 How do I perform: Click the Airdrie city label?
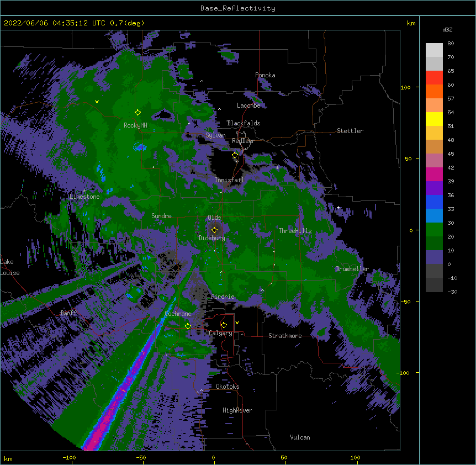[223, 297]
